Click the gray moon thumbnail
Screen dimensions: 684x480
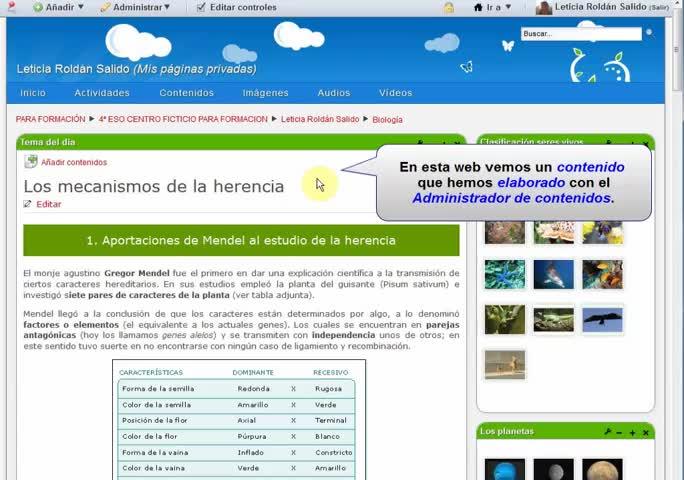(x=554, y=470)
